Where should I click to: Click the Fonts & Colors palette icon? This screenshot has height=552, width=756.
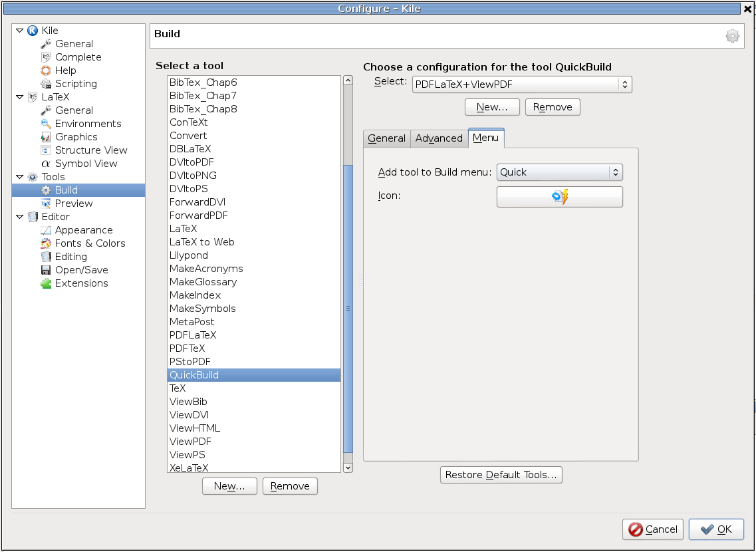coord(46,243)
